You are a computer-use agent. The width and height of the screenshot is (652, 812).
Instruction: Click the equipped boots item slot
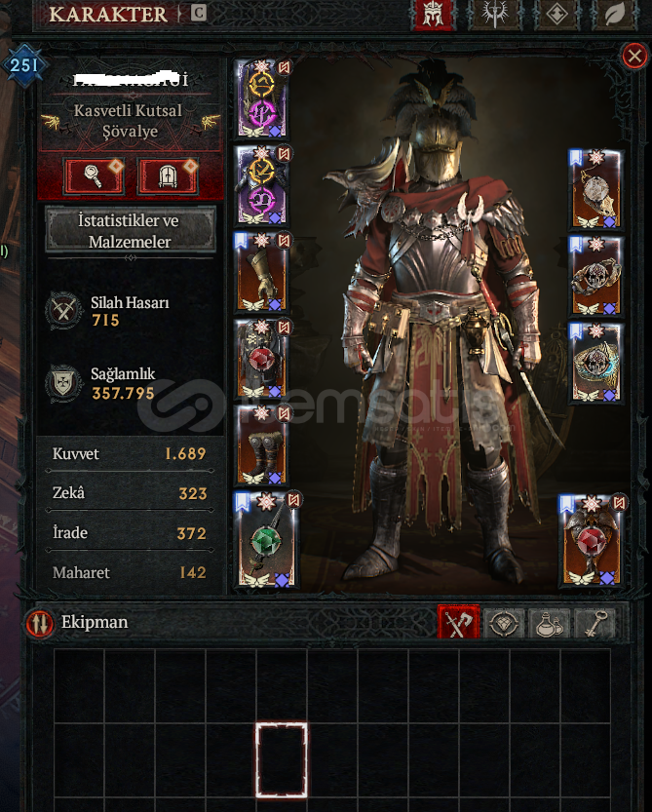[261, 445]
